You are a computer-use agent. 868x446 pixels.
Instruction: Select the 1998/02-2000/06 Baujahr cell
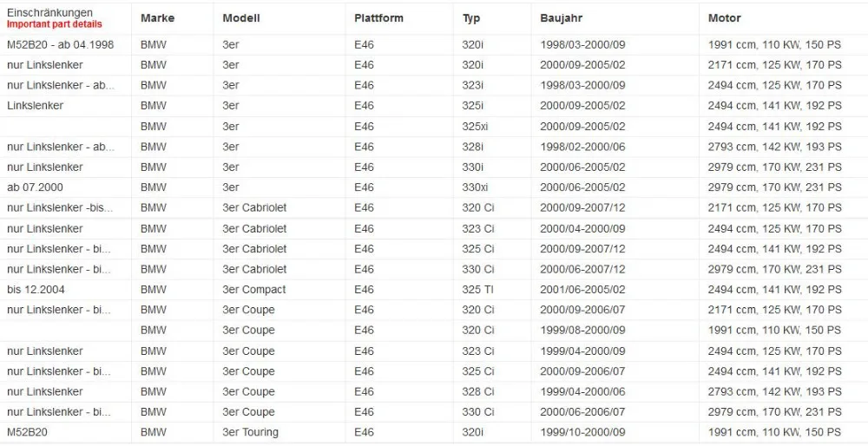tap(582, 148)
